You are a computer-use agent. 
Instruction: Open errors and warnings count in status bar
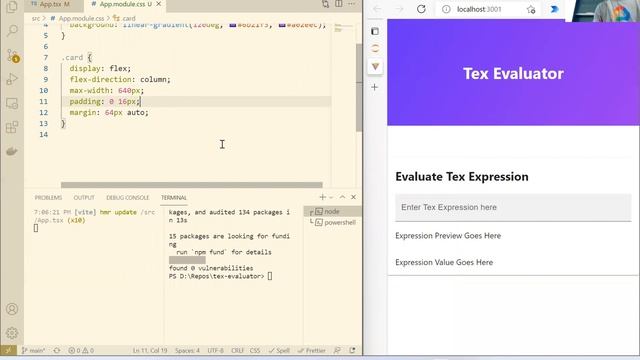click(81, 350)
